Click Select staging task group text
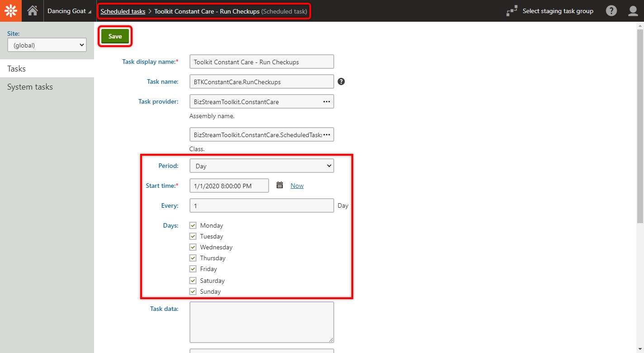 click(x=558, y=11)
